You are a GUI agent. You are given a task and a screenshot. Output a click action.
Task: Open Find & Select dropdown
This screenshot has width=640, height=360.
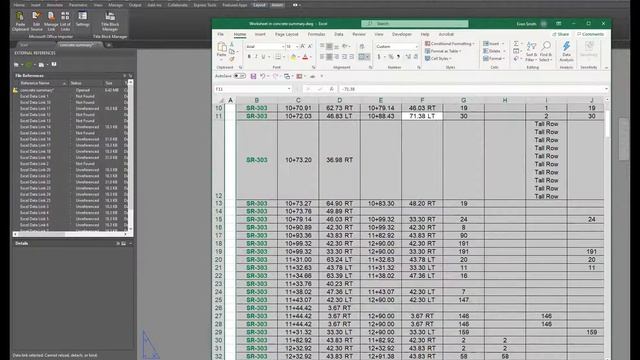[546, 51]
